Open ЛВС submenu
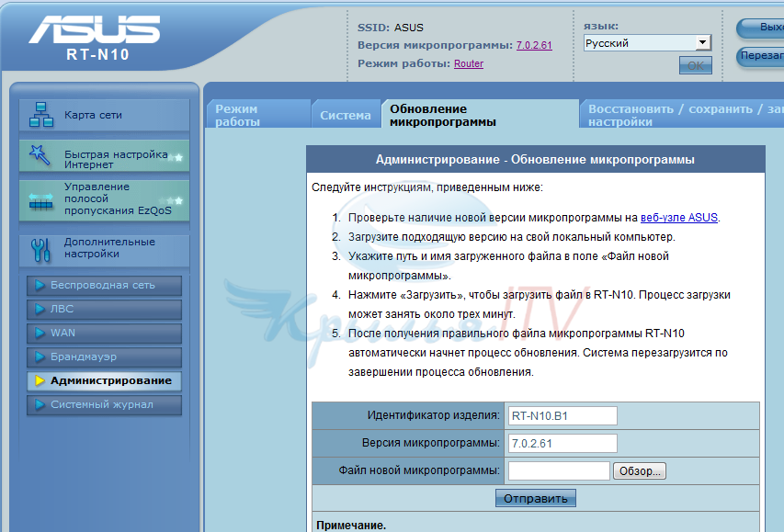This screenshot has width=784, height=532. click(104, 309)
